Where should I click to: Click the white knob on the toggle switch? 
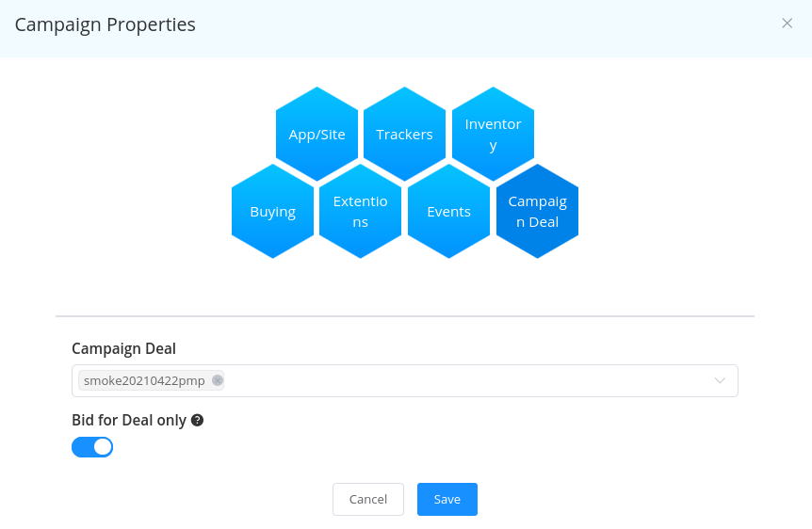(x=103, y=447)
